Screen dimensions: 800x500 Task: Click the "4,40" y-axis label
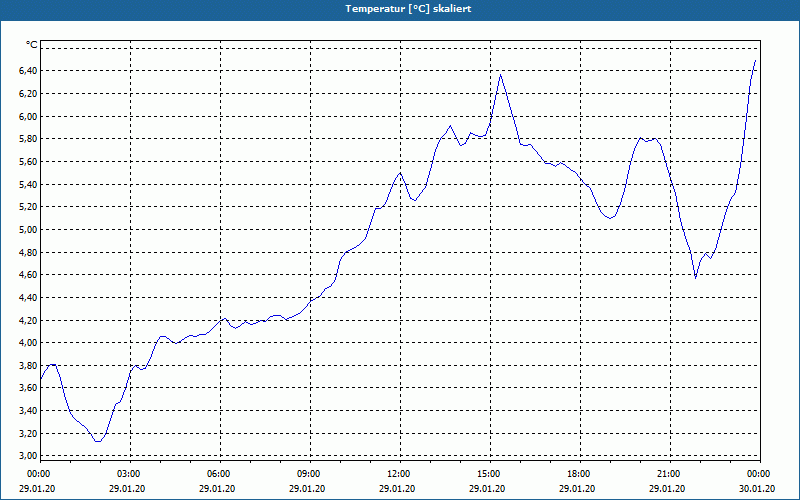28,297
